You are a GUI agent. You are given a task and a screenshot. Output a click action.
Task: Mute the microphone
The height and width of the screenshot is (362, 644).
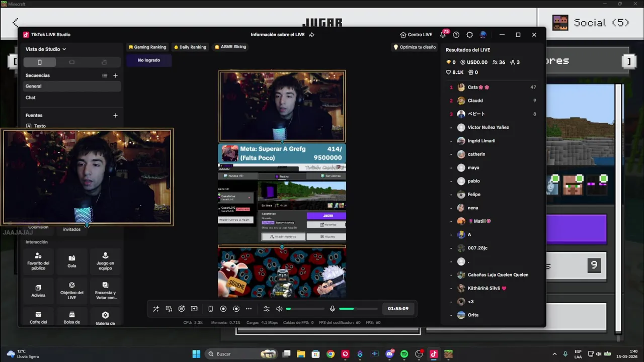(x=333, y=309)
